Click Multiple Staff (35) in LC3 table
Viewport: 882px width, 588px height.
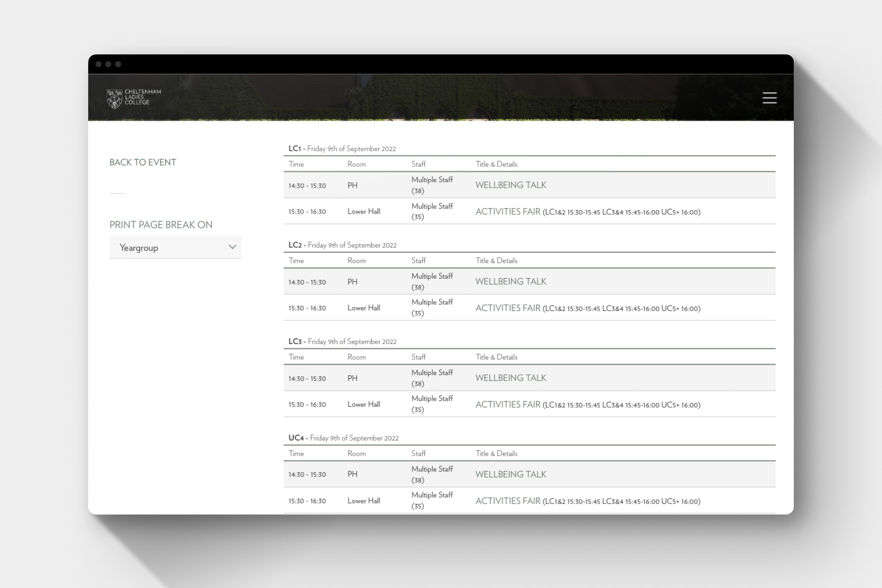pyautogui.click(x=432, y=404)
